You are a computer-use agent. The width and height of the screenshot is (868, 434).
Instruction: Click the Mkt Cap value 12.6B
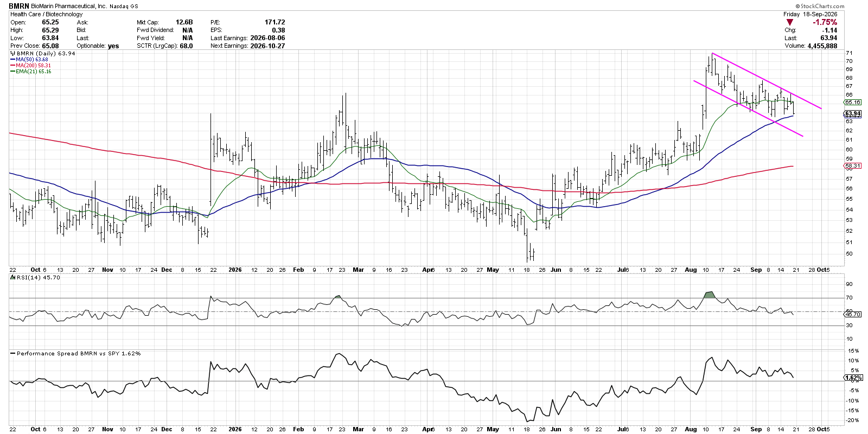click(x=184, y=22)
